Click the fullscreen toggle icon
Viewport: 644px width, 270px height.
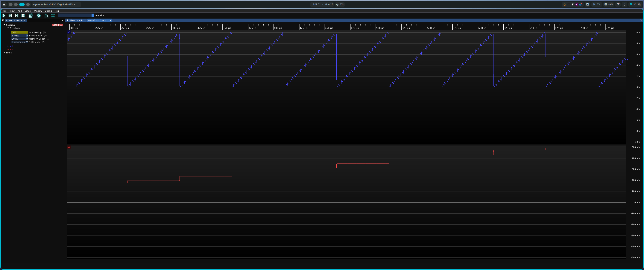[53, 16]
